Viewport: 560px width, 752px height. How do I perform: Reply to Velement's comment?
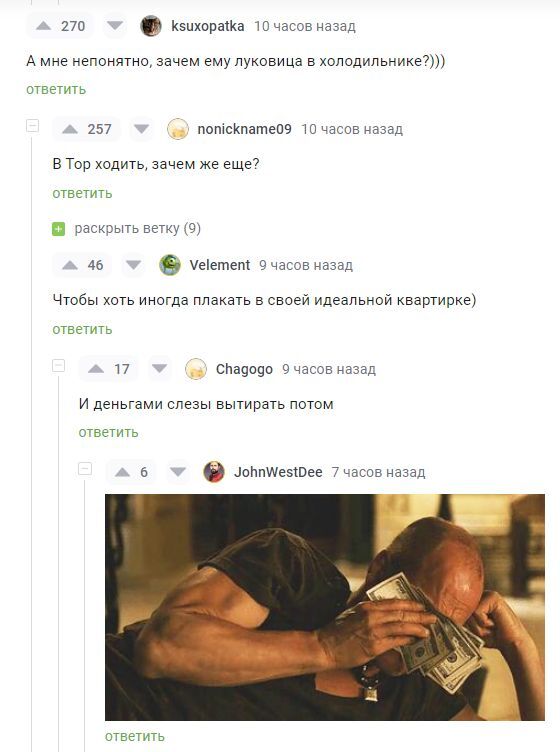(x=82, y=329)
